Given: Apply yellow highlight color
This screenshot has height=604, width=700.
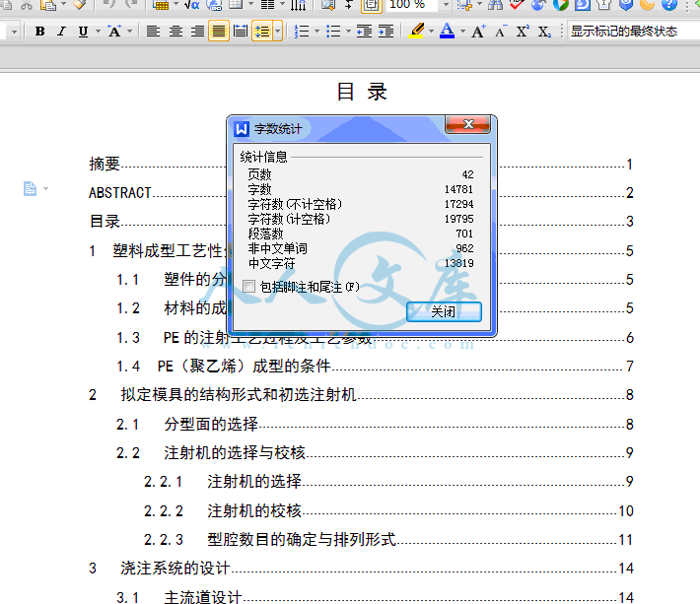Looking at the screenshot, I should coord(416,31).
